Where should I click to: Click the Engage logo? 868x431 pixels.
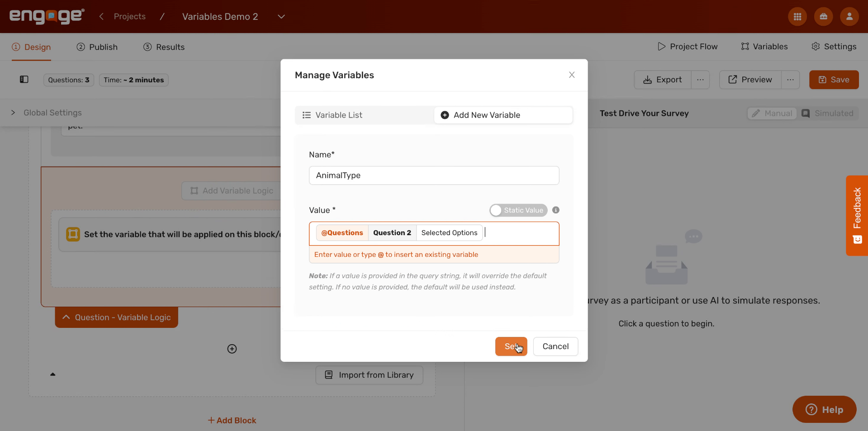pos(47,16)
